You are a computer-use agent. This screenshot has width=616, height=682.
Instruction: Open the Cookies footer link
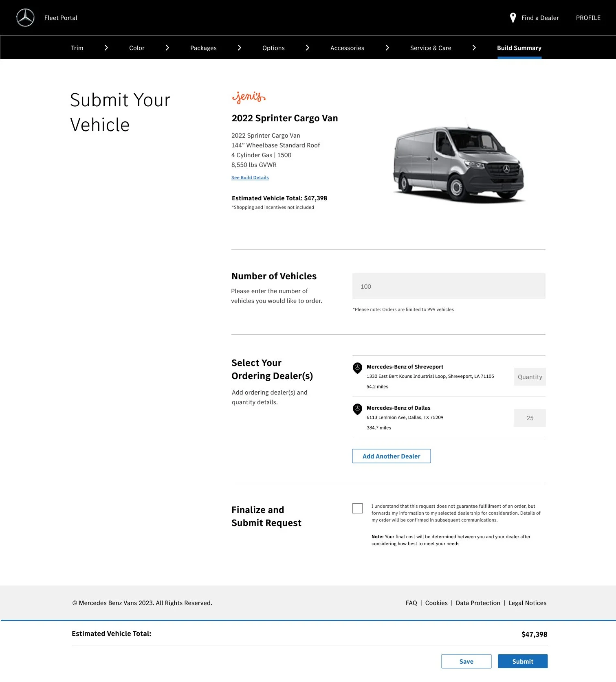tap(436, 603)
